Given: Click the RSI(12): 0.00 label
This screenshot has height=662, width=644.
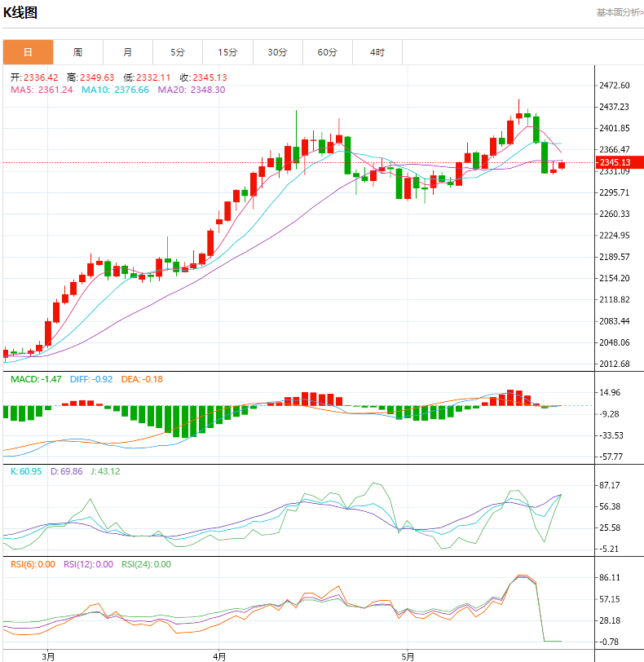Looking at the screenshot, I should tap(88, 564).
